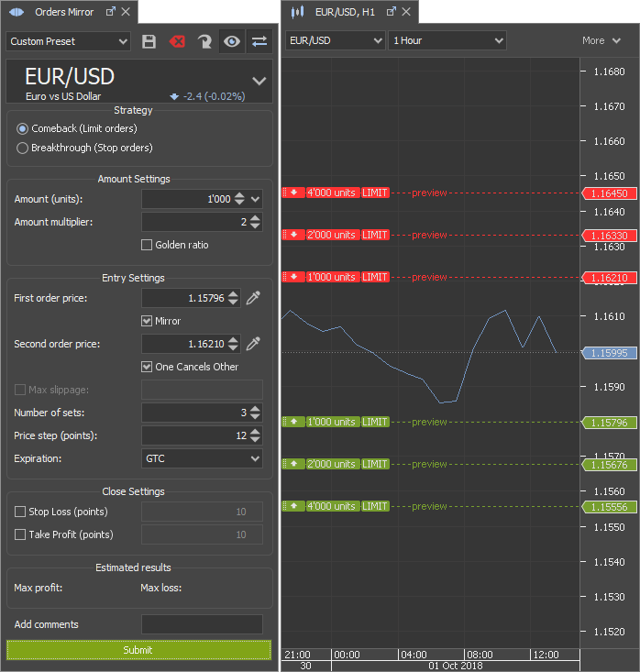
Task: Click buy arrow icon on 2'000 units green order
Action: [293, 464]
